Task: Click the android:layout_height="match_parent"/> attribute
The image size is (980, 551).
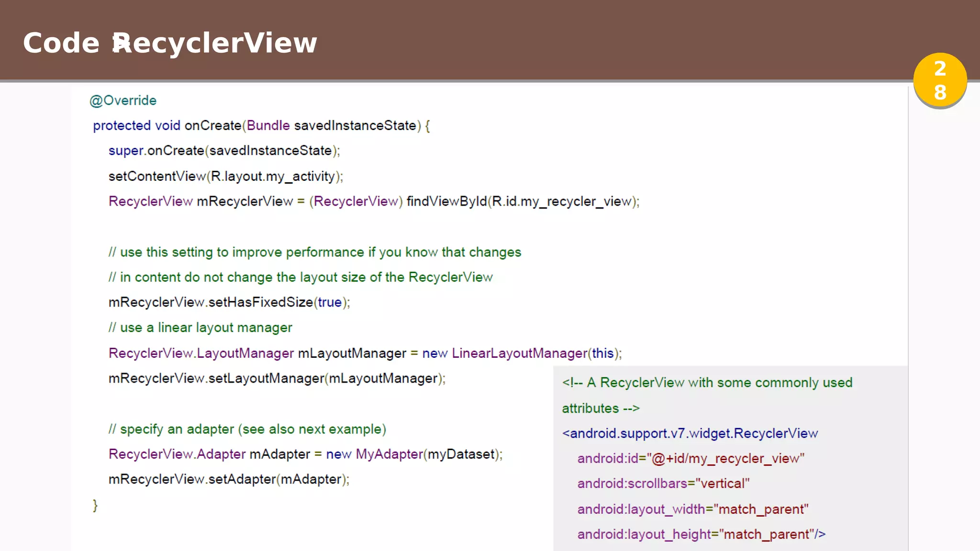Action: [702, 534]
